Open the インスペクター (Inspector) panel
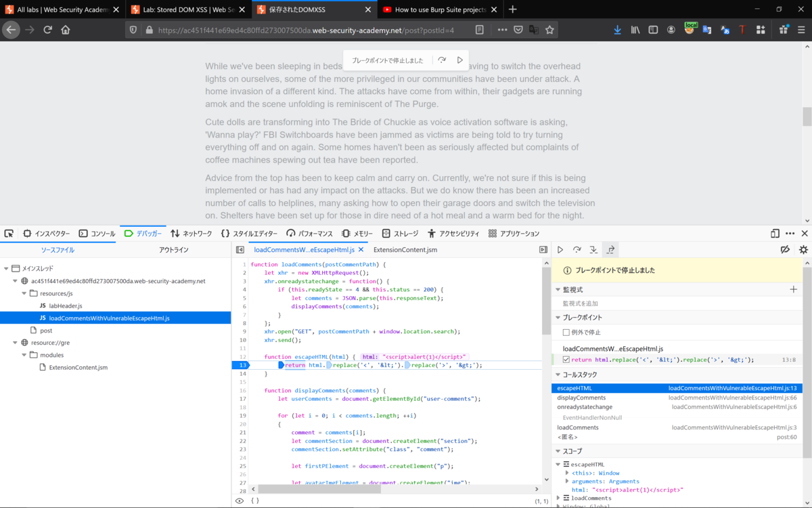The image size is (812, 508). pyautogui.click(x=47, y=234)
